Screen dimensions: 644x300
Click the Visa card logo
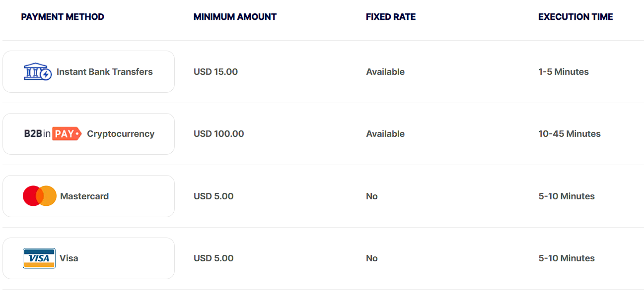click(39, 258)
